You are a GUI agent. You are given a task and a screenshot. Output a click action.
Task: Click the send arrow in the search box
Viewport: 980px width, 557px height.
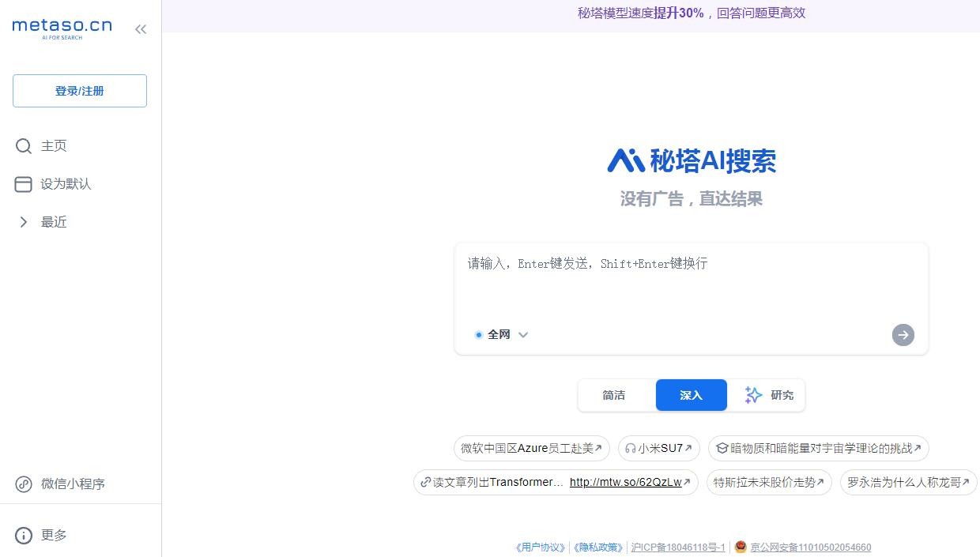click(x=903, y=334)
